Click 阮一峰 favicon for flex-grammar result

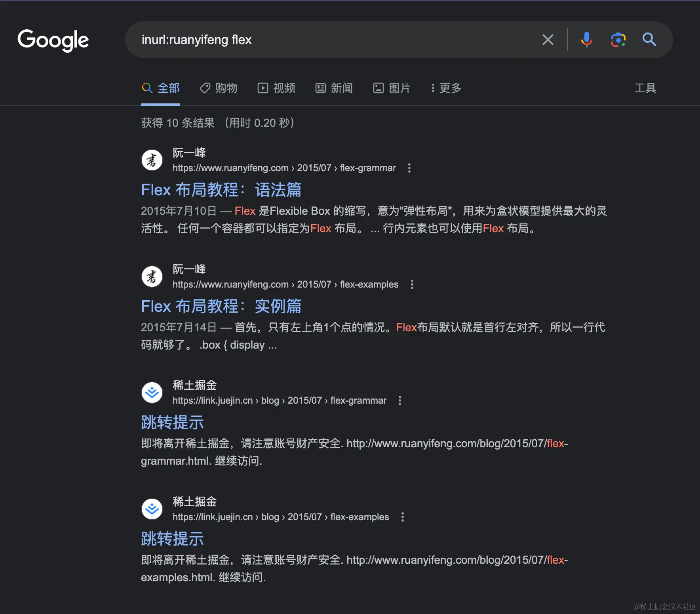click(x=152, y=160)
